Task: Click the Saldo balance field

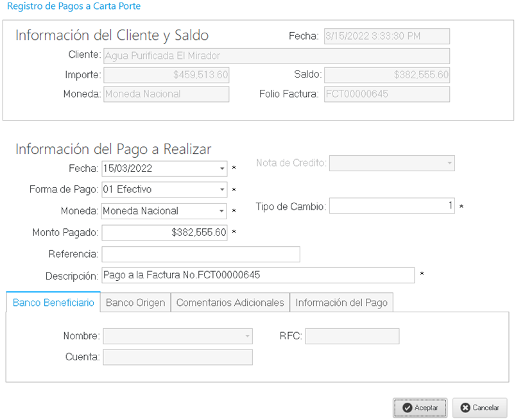Action: [387, 75]
